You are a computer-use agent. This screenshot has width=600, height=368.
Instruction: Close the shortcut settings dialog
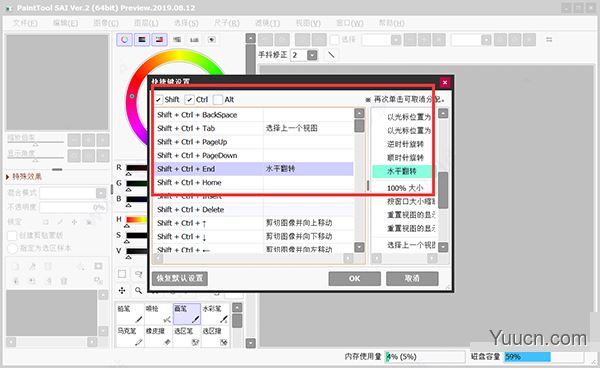click(x=445, y=82)
